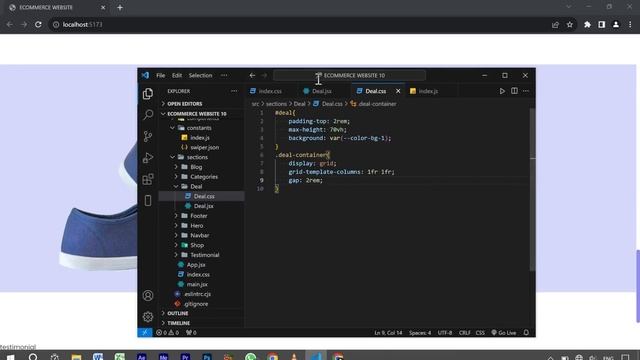Open index.js in constants folder
Image resolution: width=640 pixels, height=360 pixels.
[200, 138]
